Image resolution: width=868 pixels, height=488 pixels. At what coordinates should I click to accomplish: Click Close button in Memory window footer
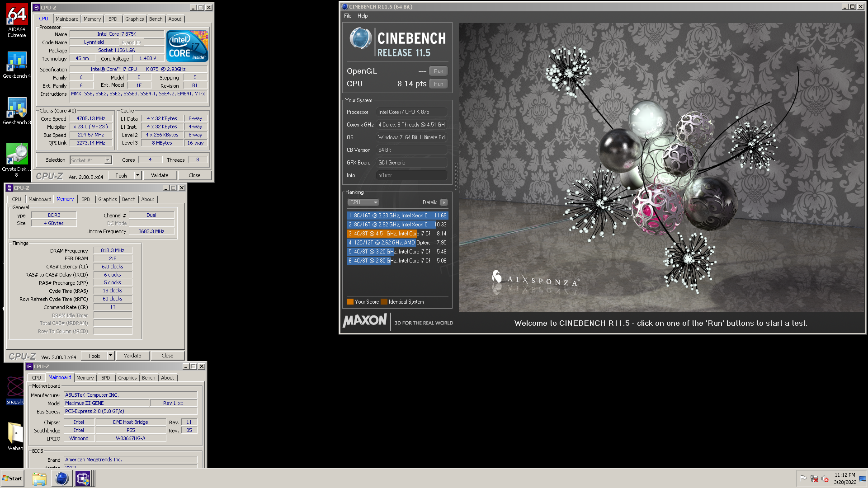pyautogui.click(x=167, y=356)
